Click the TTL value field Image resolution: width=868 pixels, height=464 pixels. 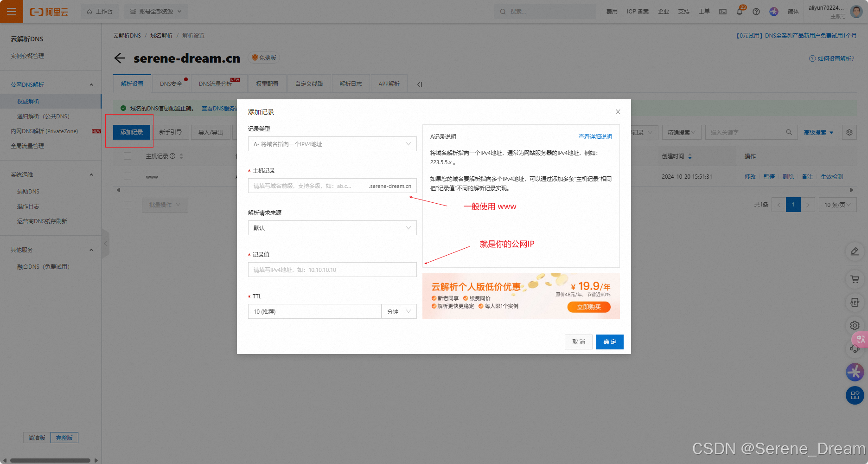(x=314, y=311)
